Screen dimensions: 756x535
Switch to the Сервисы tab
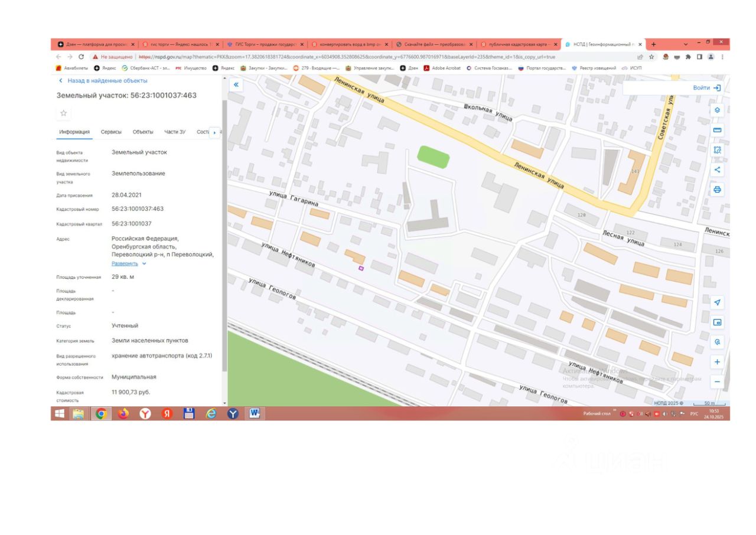click(x=111, y=132)
